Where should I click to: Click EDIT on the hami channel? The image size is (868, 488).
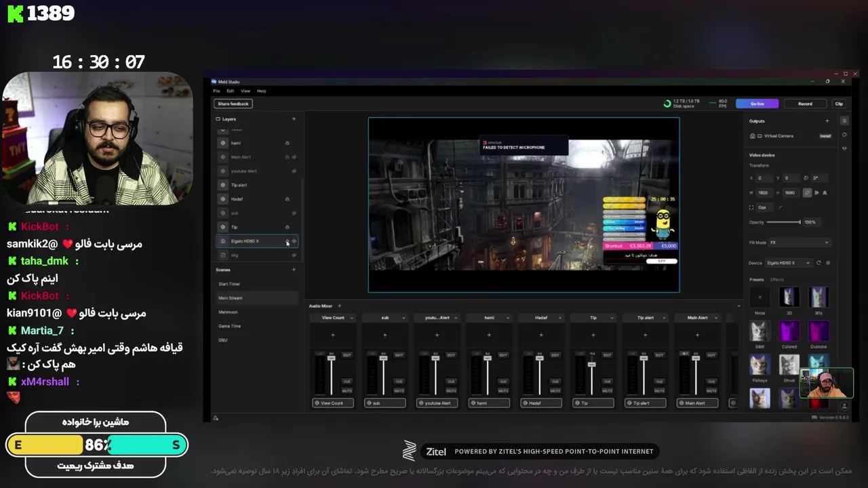[x=503, y=355]
